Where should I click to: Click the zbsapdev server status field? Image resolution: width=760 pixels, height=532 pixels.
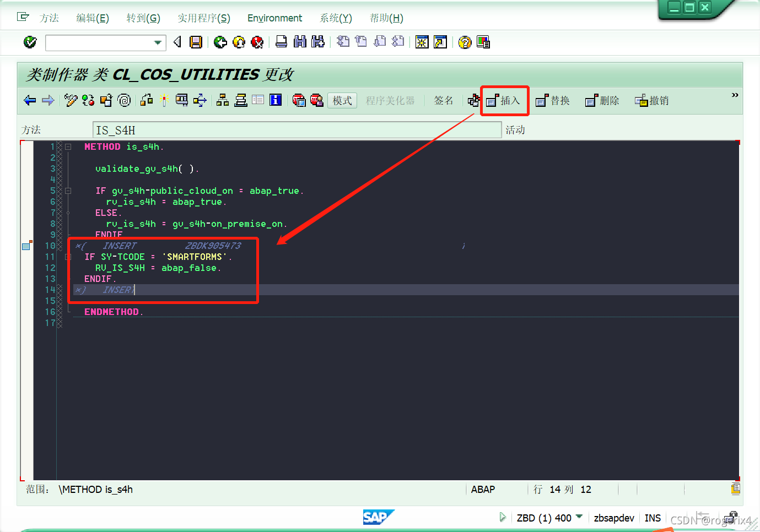(614, 518)
